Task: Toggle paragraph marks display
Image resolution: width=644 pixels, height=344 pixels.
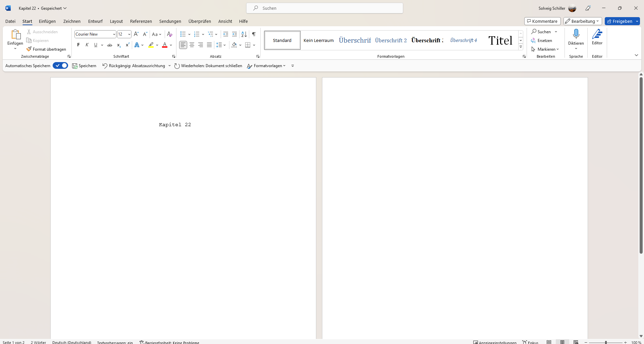Action: (254, 34)
